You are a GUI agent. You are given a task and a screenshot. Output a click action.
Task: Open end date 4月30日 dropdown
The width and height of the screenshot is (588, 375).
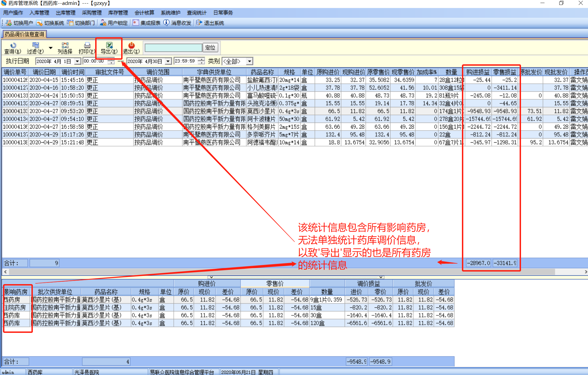[168, 61]
